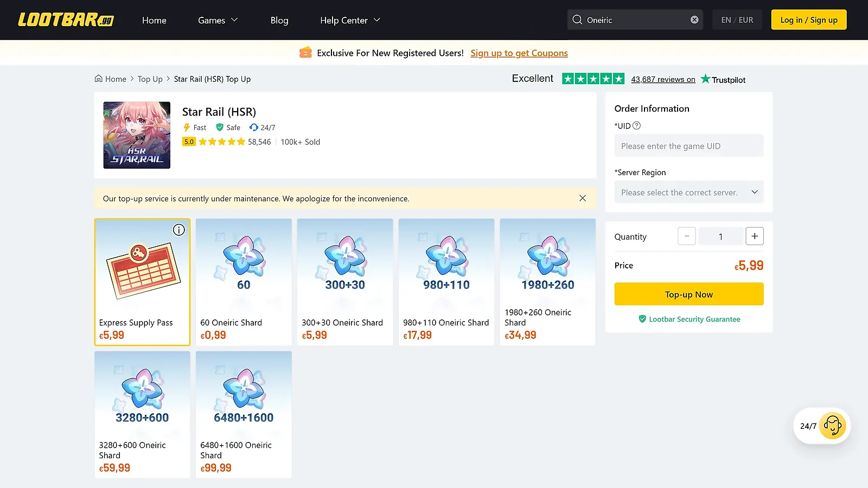Click the Excellent Trustpilot rating label
The height and width of the screenshot is (488, 868).
pos(533,79)
